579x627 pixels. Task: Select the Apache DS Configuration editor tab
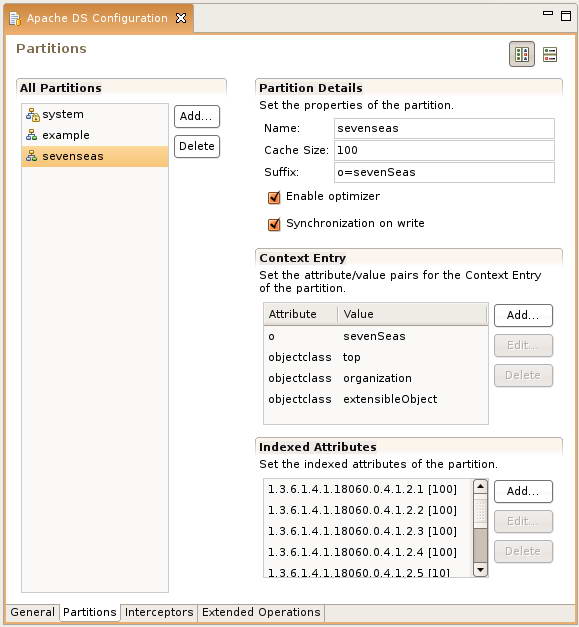click(97, 18)
